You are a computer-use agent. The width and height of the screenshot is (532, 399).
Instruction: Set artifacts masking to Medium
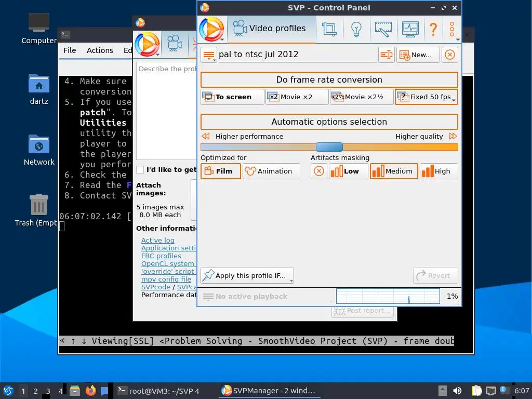pyautogui.click(x=394, y=171)
